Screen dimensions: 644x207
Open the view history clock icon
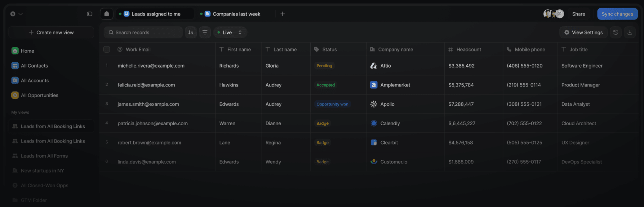[616, 32]
